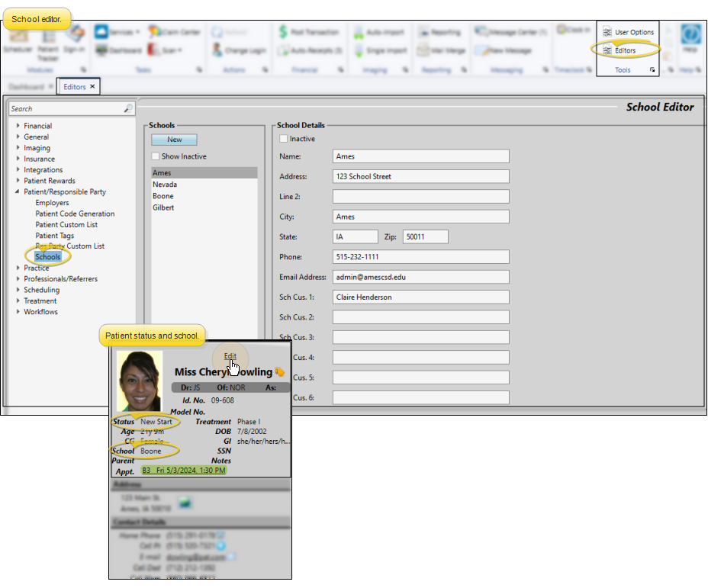
Task: Collapse the Patient/Responsible Party node
Action: (x=18, y=192)
